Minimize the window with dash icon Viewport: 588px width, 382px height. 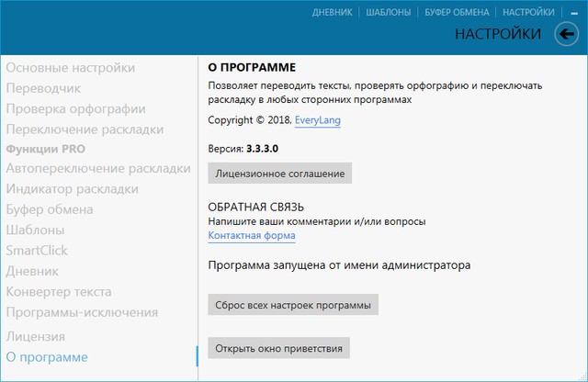coord(574,13)
